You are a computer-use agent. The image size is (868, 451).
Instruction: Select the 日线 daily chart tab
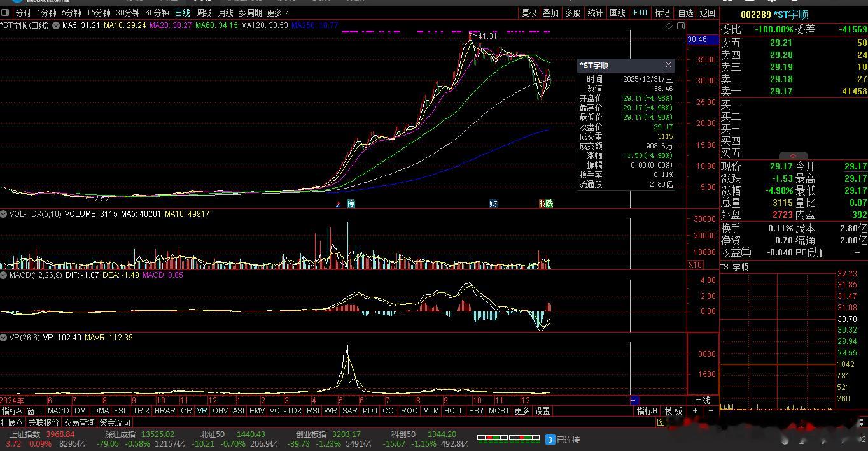(x=183, y=13)
